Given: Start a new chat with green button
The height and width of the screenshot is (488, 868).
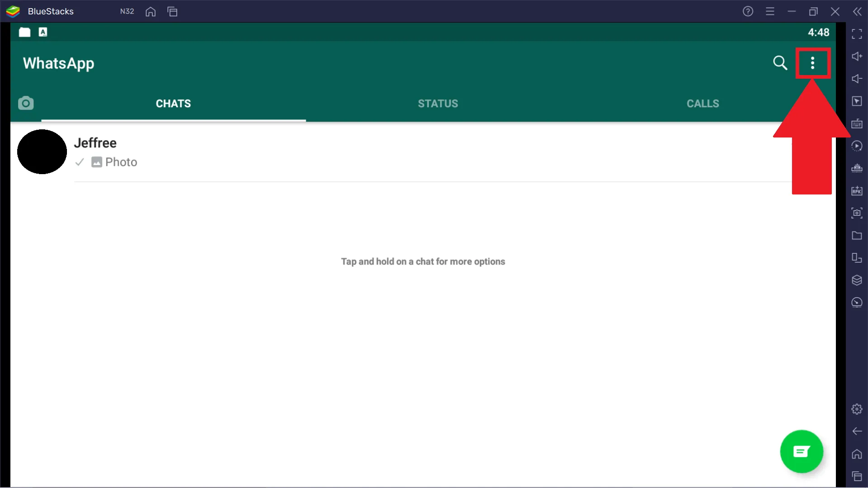Looking at the screenshot, I should click(802, 451).
